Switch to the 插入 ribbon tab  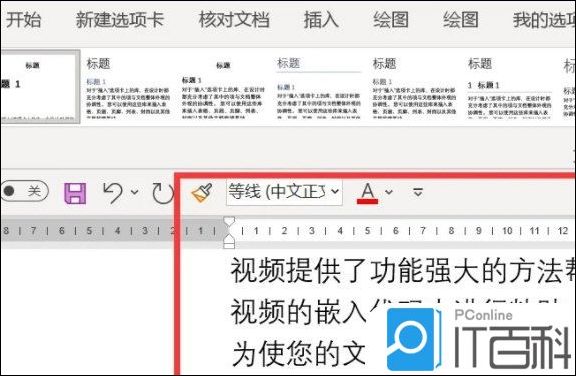tap(321, 19)
